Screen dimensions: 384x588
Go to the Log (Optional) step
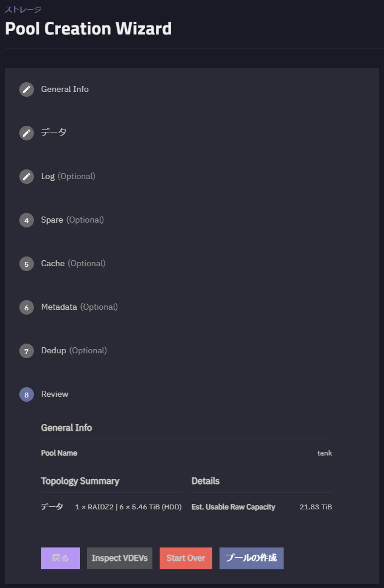coord(68,177)
